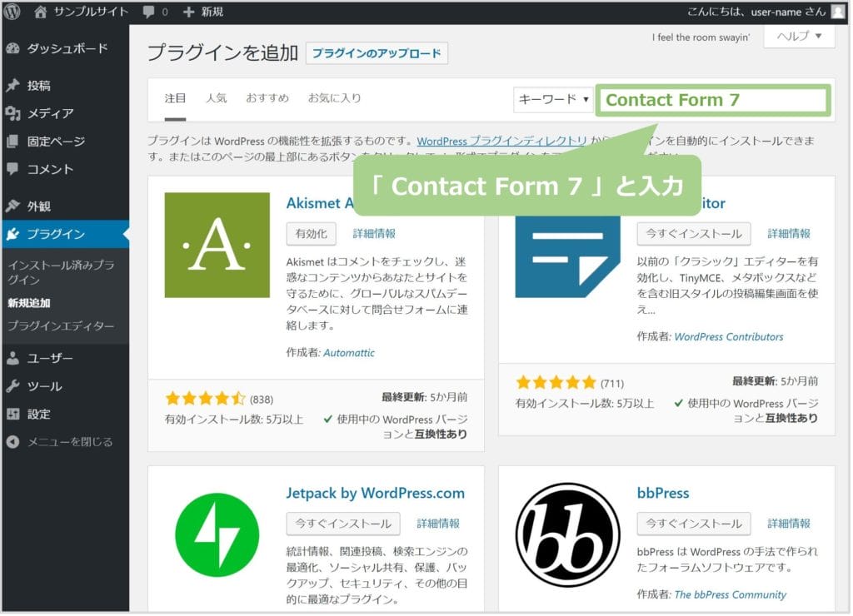This screenshot has height=616, width=853.
Task: Open the comments bubble icon in admin bar
Action: pos(147,12)
